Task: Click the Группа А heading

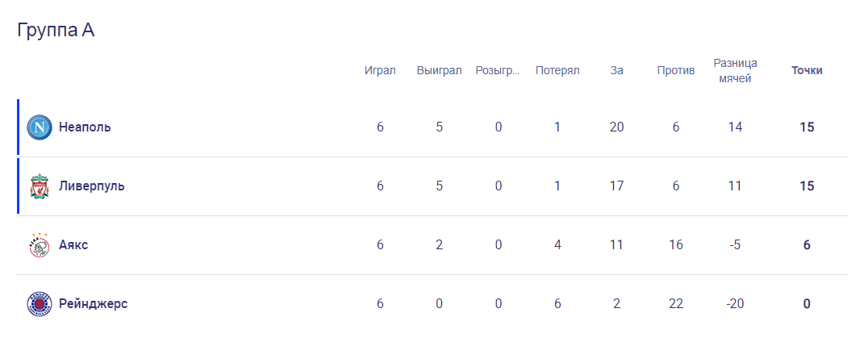Action: click(x=56, y=30)
